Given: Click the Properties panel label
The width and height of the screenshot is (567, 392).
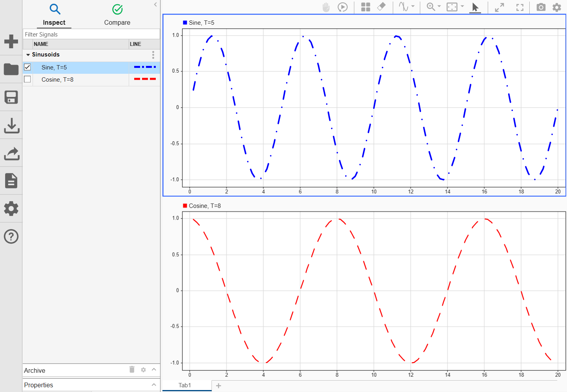Looking at the screenshot, I should 38,385.
